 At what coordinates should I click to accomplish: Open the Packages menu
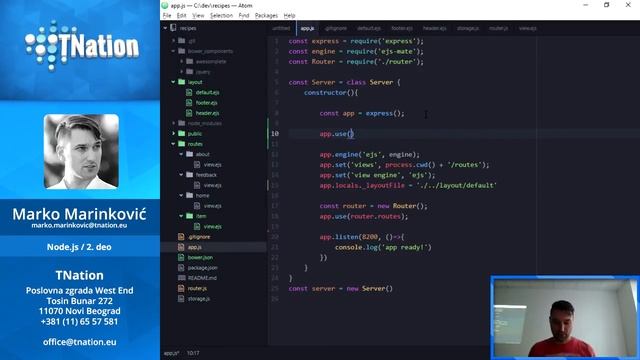coord(266,16)
